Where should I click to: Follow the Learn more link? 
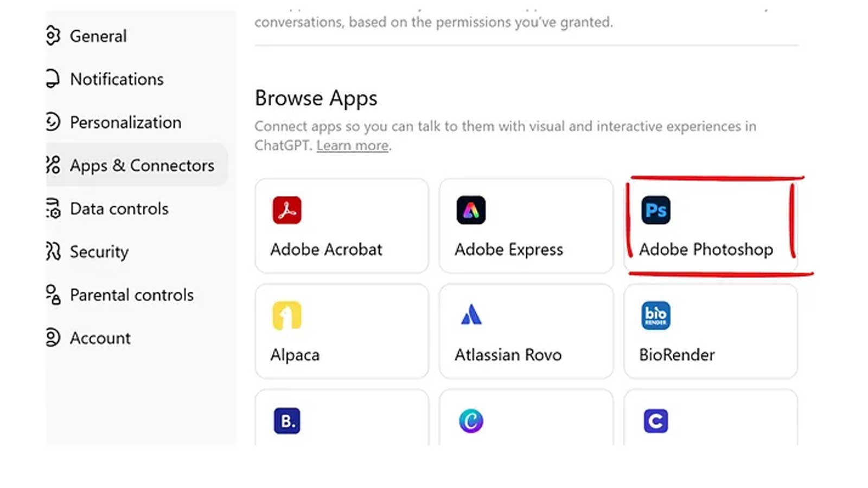click(353, 146)
